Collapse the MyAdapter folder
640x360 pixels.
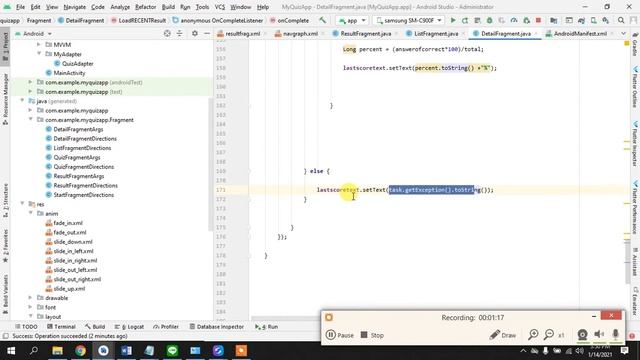tap(39, 54)
